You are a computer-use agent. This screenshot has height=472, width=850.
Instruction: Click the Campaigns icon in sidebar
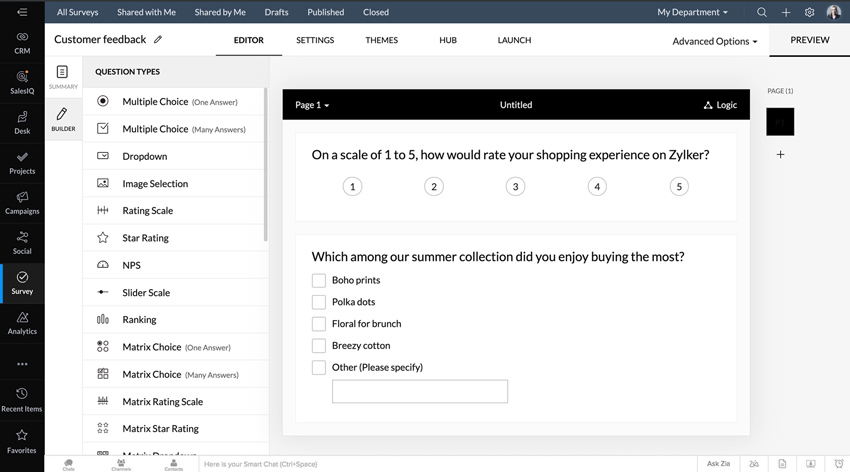coord(22,202)
